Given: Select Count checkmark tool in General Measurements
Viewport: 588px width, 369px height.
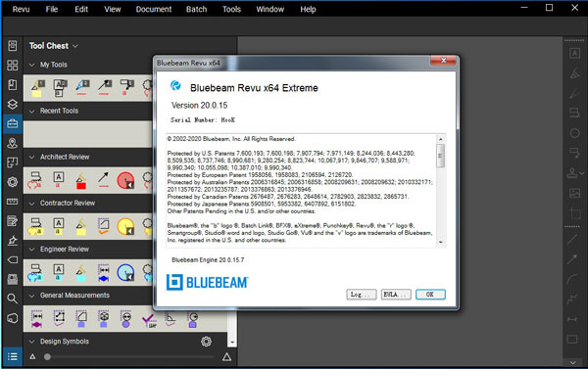Looking at the screenshot, I should click(x=149, y=320).
